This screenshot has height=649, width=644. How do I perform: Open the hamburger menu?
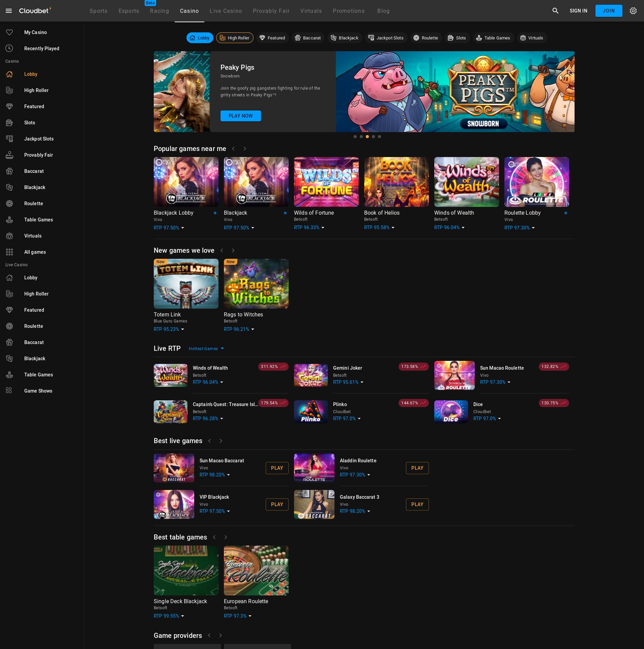[9, 10]
